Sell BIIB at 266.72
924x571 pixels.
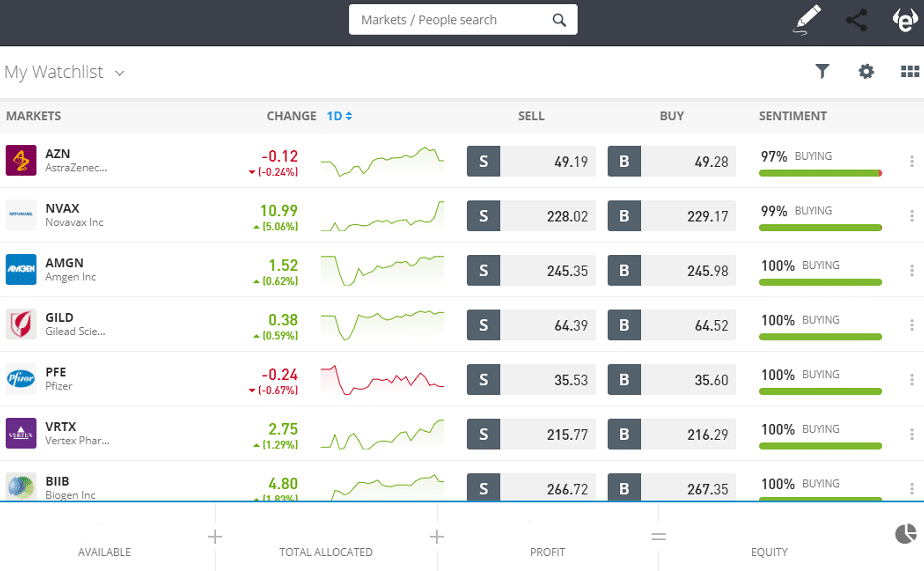(531, 487)
